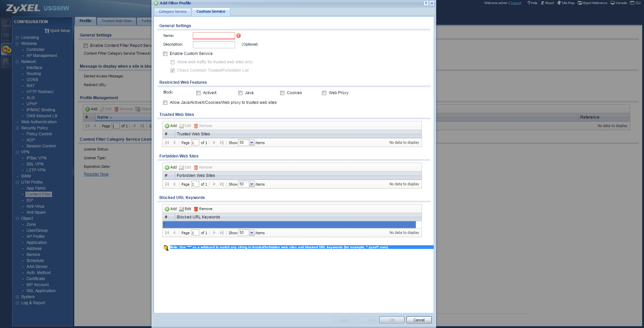
Task: Toggle the Web Proxy block checkbox
Action: (324, 93)
